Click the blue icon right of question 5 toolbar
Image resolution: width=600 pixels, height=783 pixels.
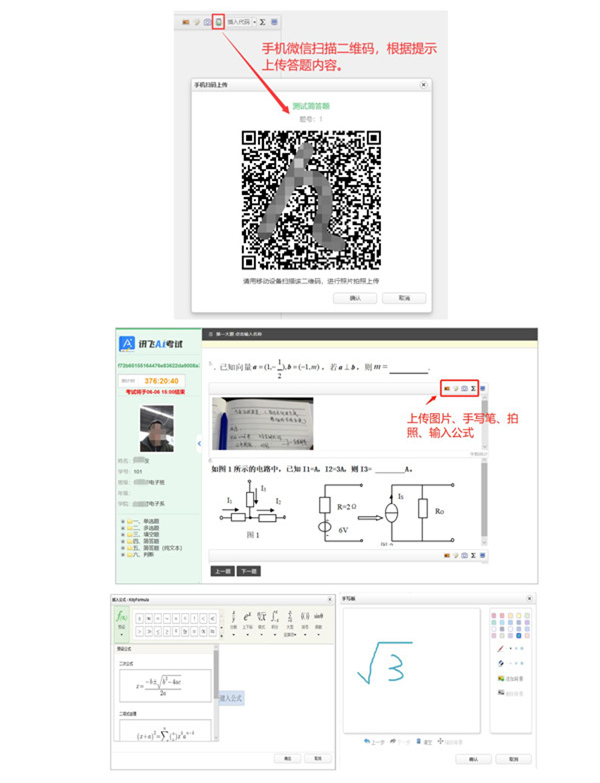(483, 389)
